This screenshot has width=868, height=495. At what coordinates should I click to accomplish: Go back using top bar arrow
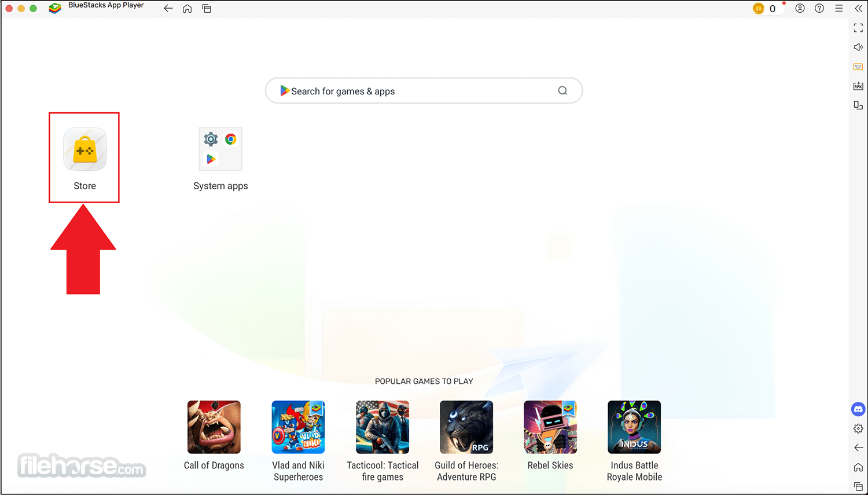(168, 9)
